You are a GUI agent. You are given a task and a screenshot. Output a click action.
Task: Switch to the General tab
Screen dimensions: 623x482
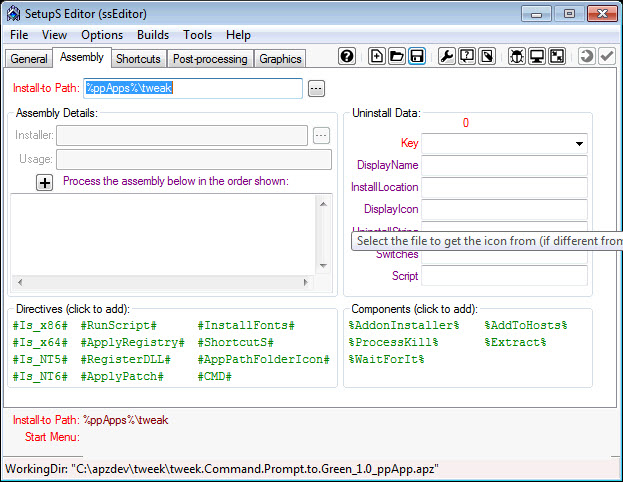[x=29, y=59]
